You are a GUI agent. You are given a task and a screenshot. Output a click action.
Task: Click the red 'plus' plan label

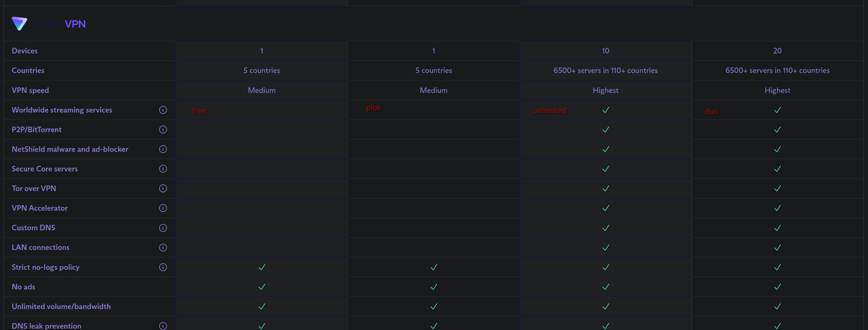373,107
